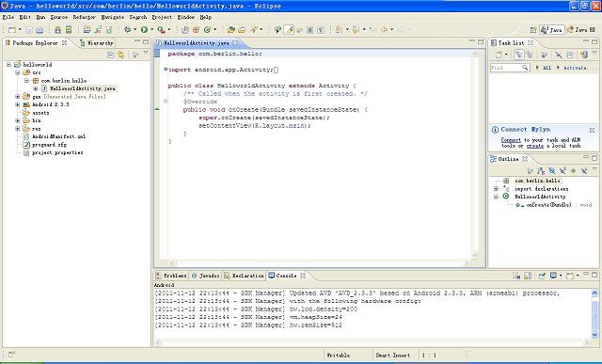The width and height of the screenshot is (602, 364).
Task: Click the Open Task folder icon
Action: tap(242, 29)
